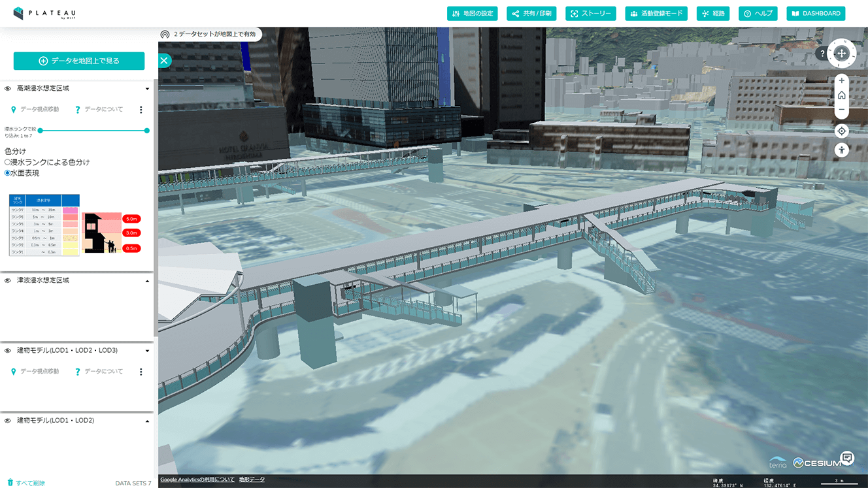Reset the view with the home button
Viewport: 868px width, 488px height.
tap(842, 95)
